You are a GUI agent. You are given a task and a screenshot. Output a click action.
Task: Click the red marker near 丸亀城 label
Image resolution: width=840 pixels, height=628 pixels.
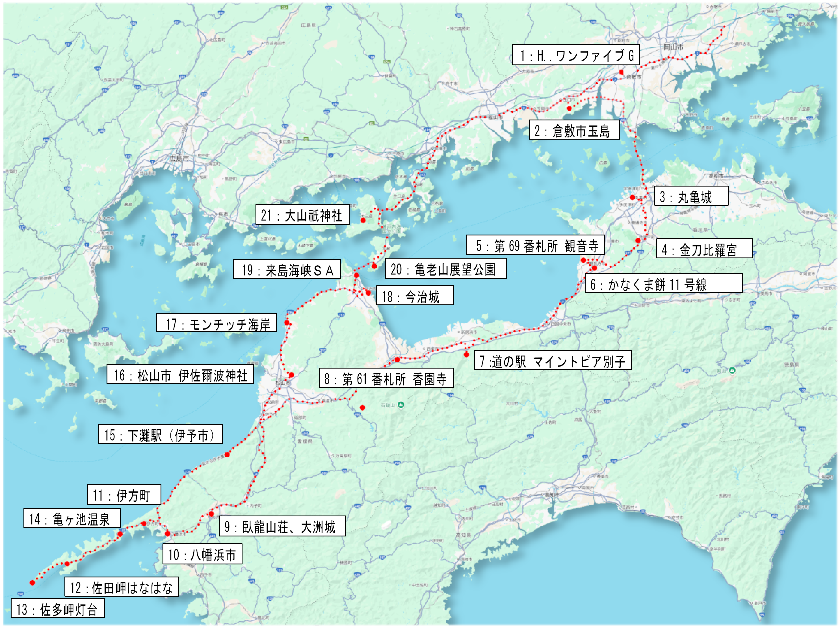(632, 198)
